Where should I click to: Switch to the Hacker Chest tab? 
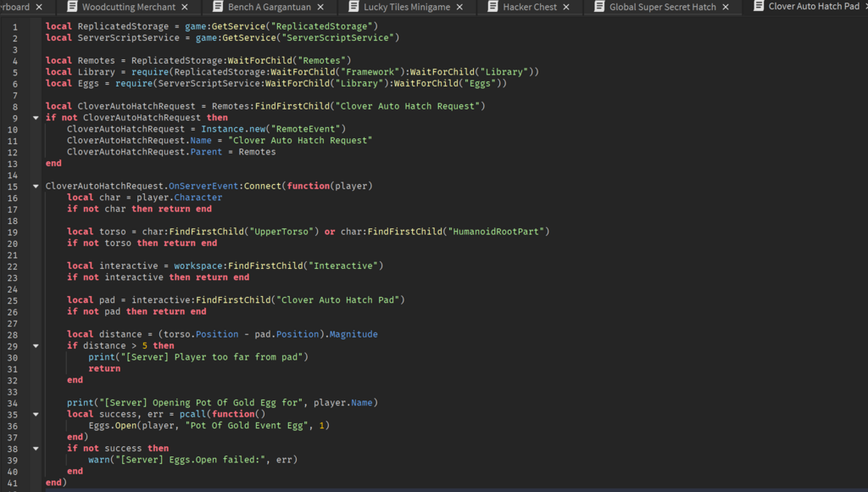(x=530, y=7)
